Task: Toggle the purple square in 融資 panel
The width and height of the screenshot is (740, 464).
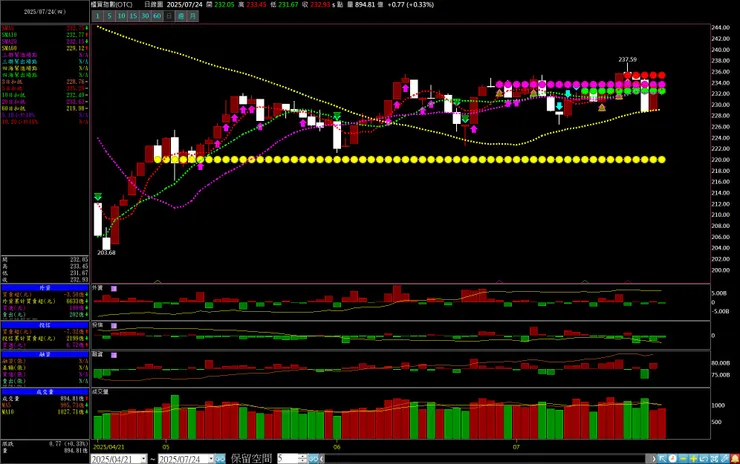Action: point(114,355)
